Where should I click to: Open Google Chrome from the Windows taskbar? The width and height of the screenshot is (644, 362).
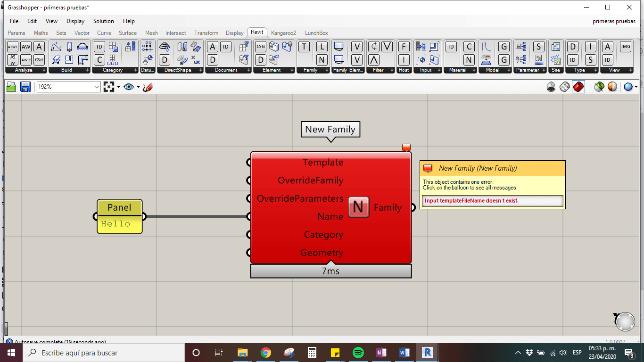[266, 353]
